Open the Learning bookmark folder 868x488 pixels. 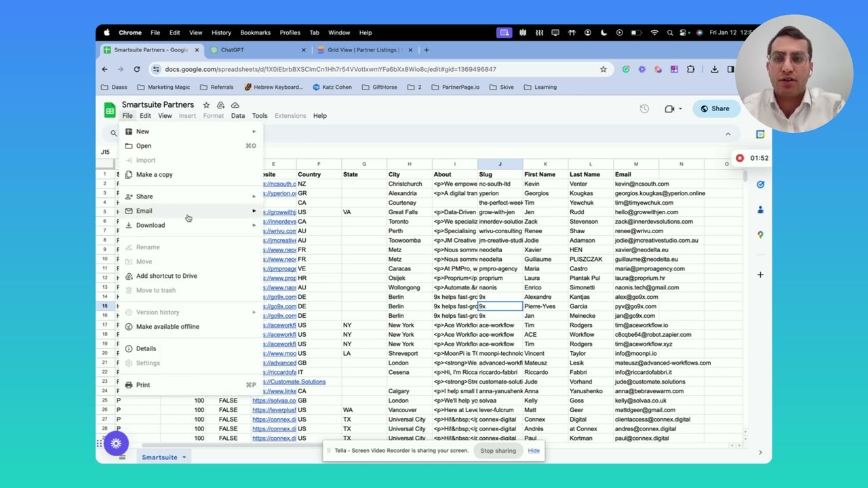(540, 87)
